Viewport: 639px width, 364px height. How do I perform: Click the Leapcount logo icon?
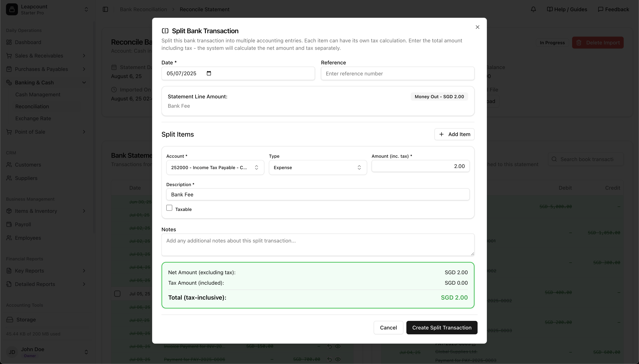click(12, 10)
